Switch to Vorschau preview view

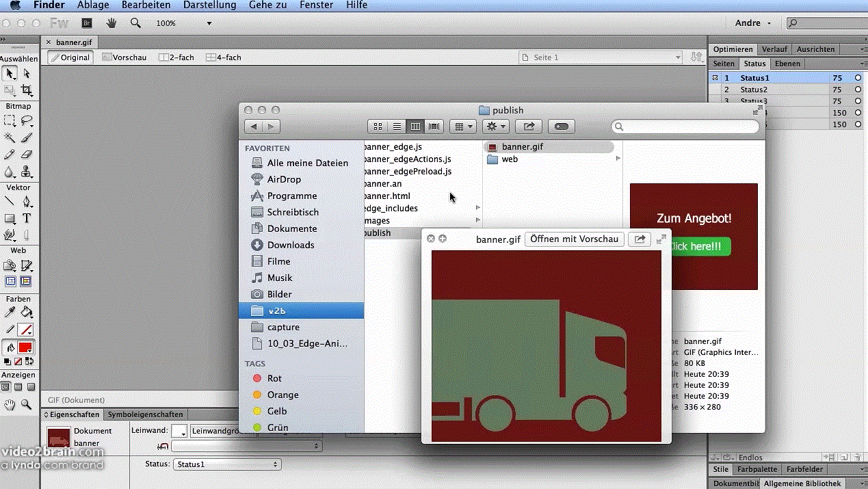tap(124, 57)
